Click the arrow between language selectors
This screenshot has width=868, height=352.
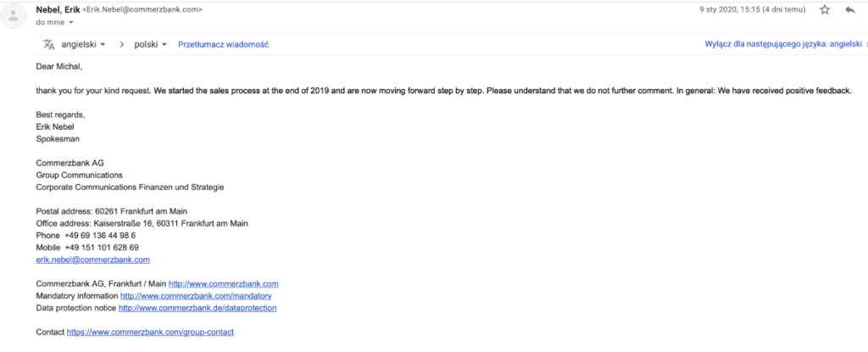[121, 44]
